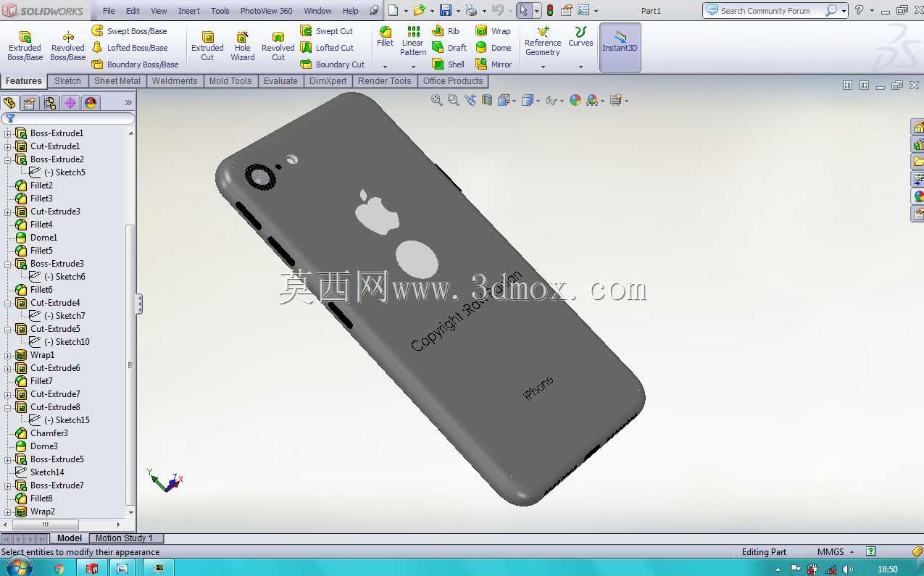Viewport: 924px width, 576px height.
Task: Click the Dome feature tool
Action: (x=494, y=48)
